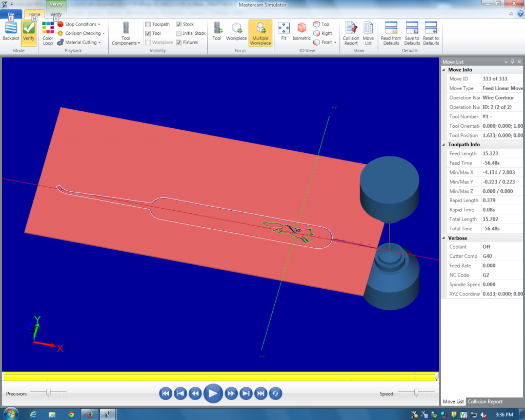Screen dimensions: 525x420
Task: Switch to Backplot mode
Action: (x=11, y=32)
